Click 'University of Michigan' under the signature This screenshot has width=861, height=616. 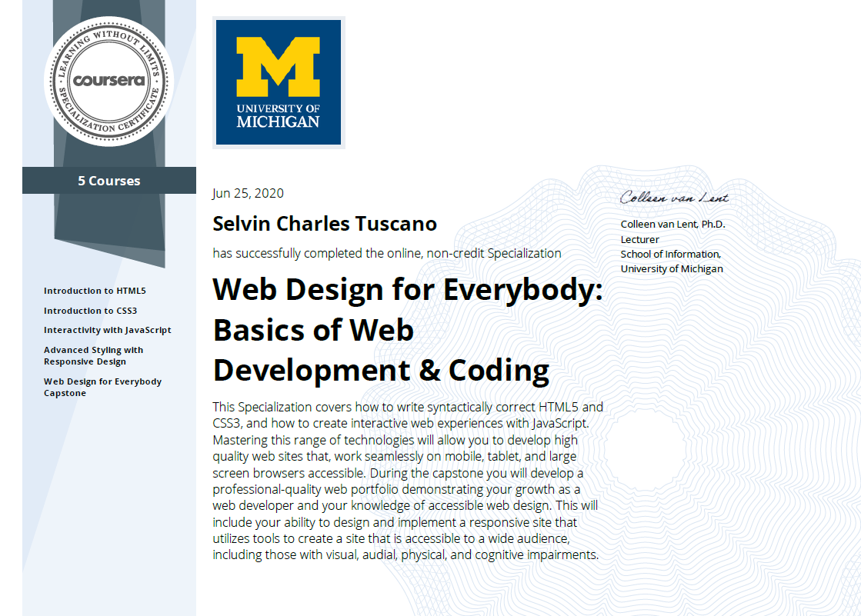click(672, 269)
